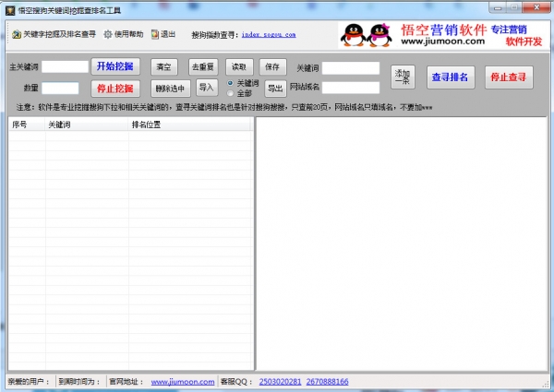This screenshot has height=392, width=554.
Task: Click the 网站域名 input field
Action: point(350,88)
